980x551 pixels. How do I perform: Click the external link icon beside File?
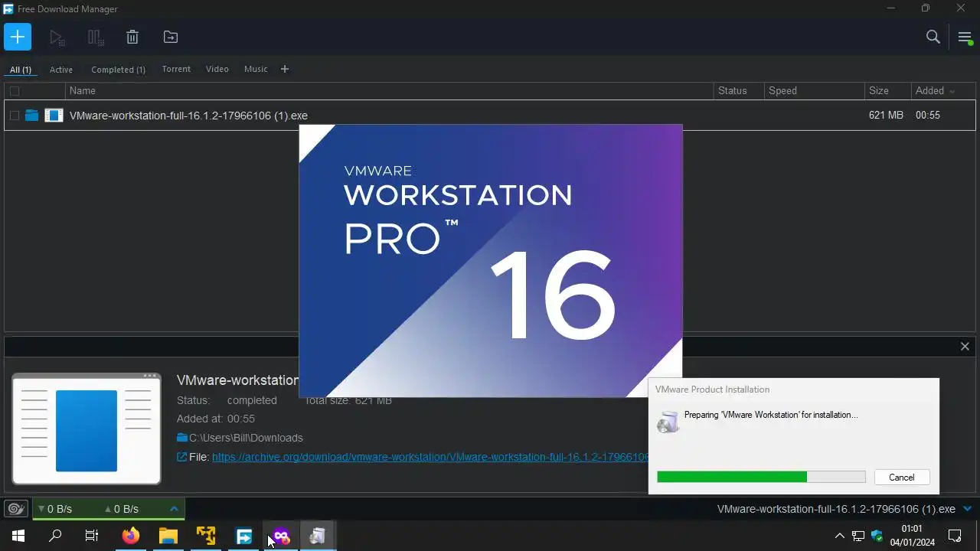(182, 457)
